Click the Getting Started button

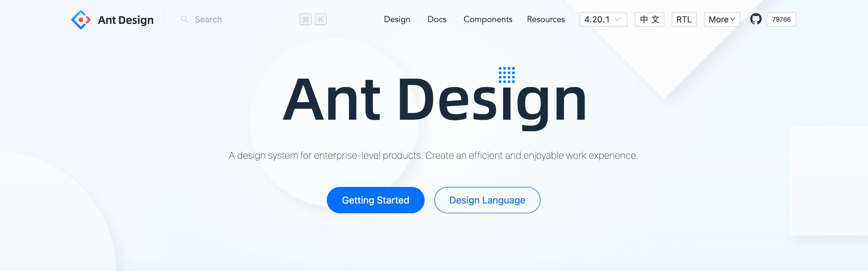tap(375, 200)
